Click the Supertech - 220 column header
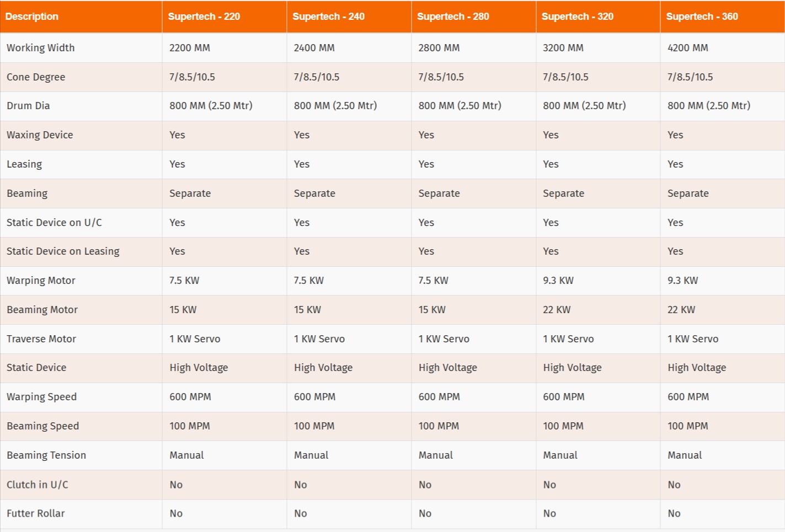 click(x=204, y=17)
